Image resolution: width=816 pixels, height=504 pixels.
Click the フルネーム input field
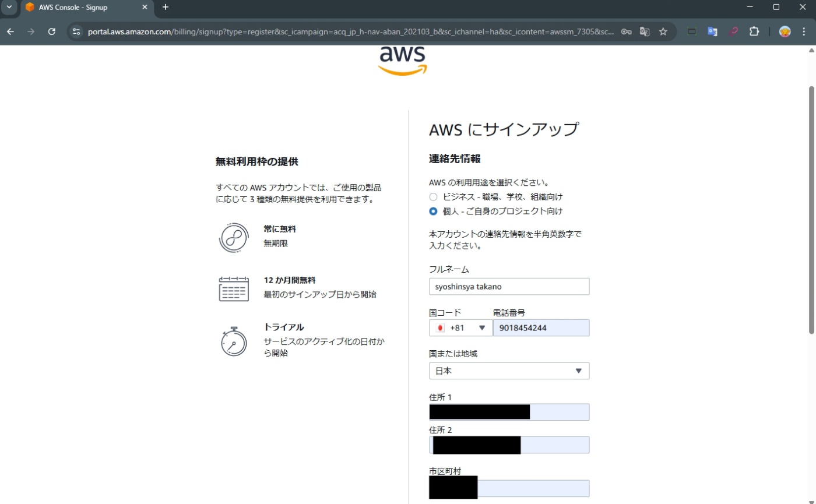(x=509, y=287)
